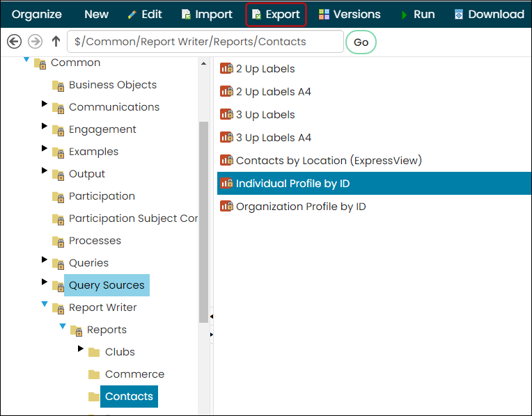Click report icon for 2 Up Labels A4

pyautogui.click(x=226, y=92)
